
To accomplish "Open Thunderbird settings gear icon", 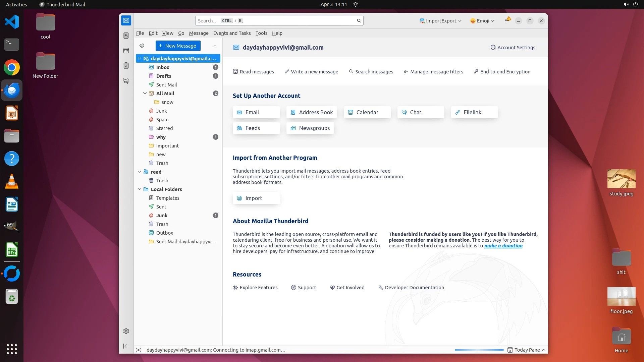I will point(126,331).
